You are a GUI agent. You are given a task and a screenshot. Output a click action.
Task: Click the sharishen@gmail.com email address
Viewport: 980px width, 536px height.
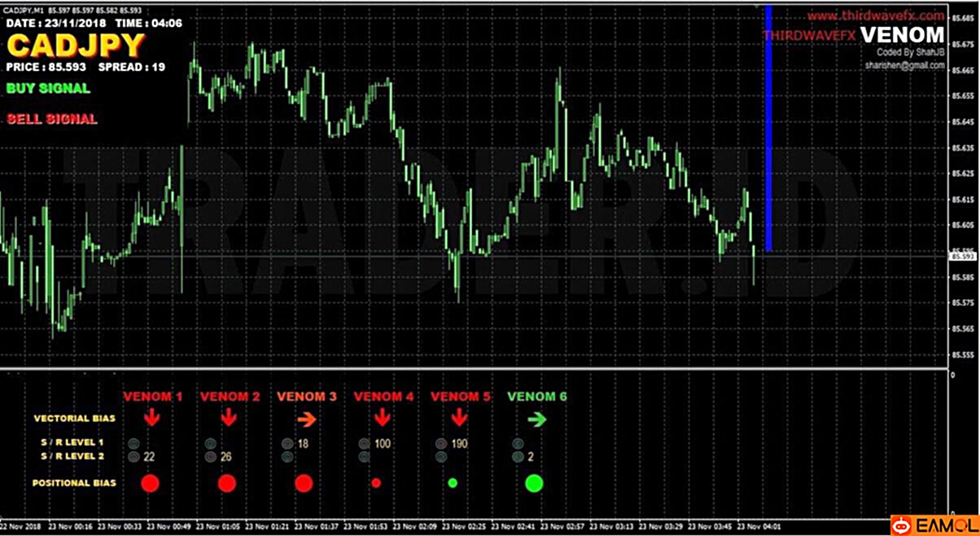pos(904,64)
